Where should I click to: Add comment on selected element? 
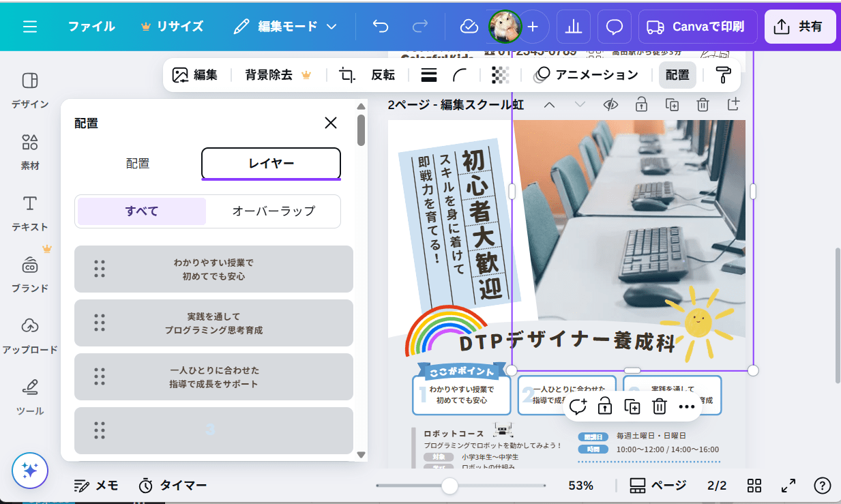[578, 406]
